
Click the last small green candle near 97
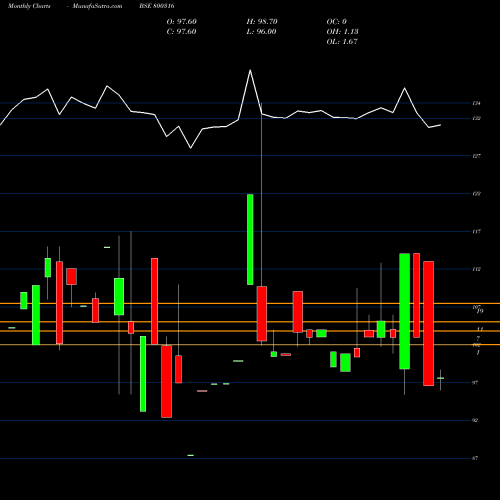(x=440, y=378)
